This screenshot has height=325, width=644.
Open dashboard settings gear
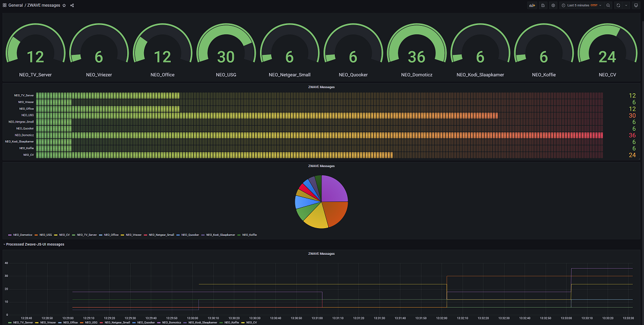553,5
